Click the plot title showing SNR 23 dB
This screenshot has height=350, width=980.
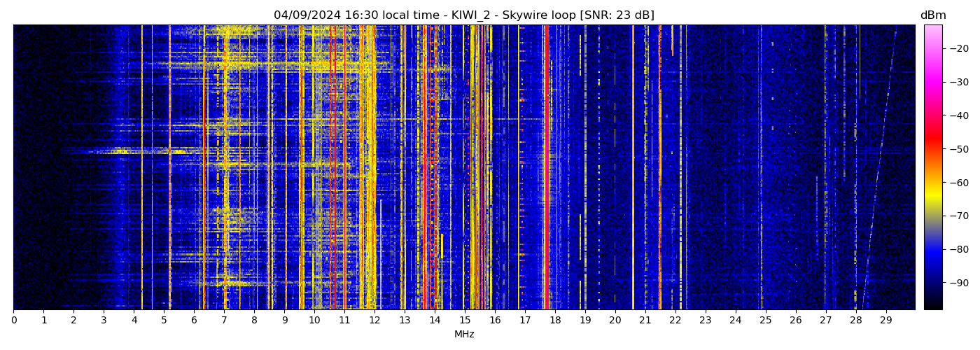click(463, 15)
